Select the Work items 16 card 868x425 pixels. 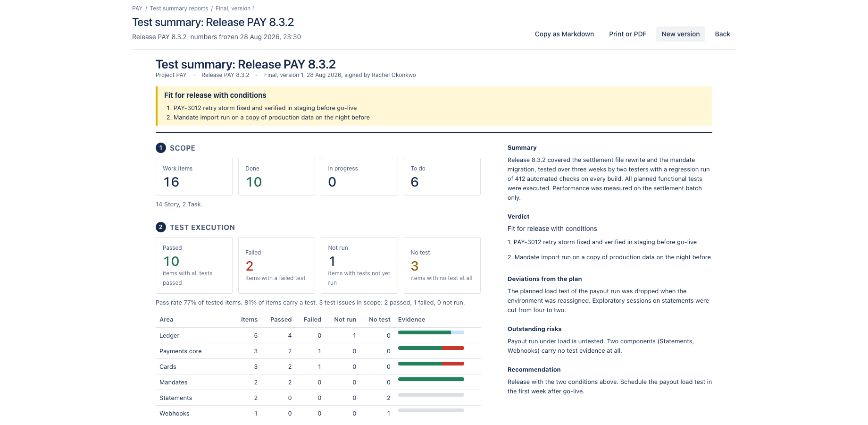(194, 177)
